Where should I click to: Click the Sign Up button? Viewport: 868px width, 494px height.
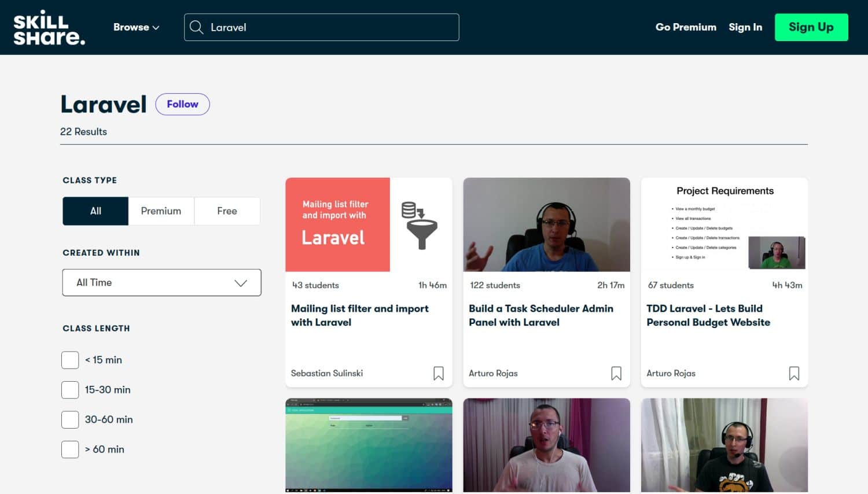tap(811, 27)
